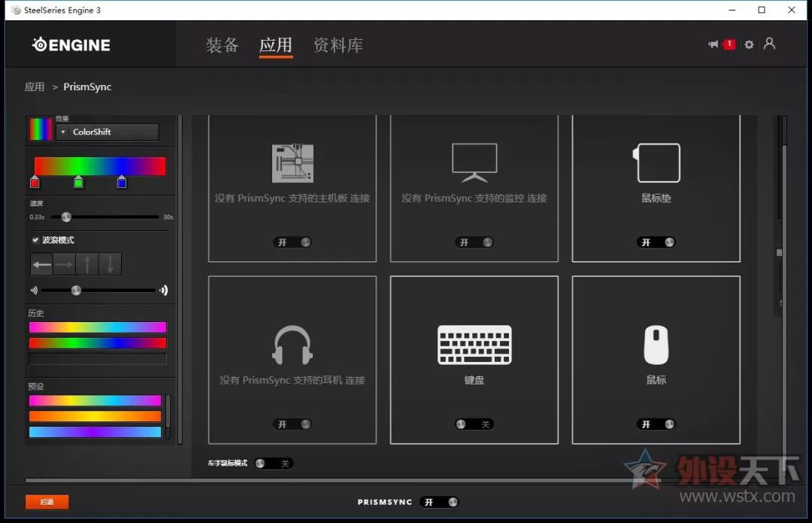This screenshot has height=523, width=812.
Task: Turn on the 键盘 keyboard switch
Action: [x=474, y=424]
